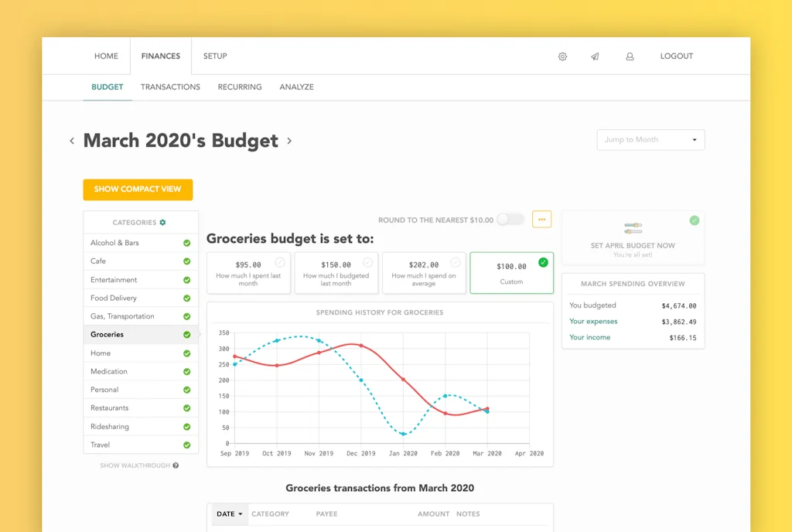The image size is (792, 532).
Task: Select the $100.00 Custom budget option
Action: point(512,273)
